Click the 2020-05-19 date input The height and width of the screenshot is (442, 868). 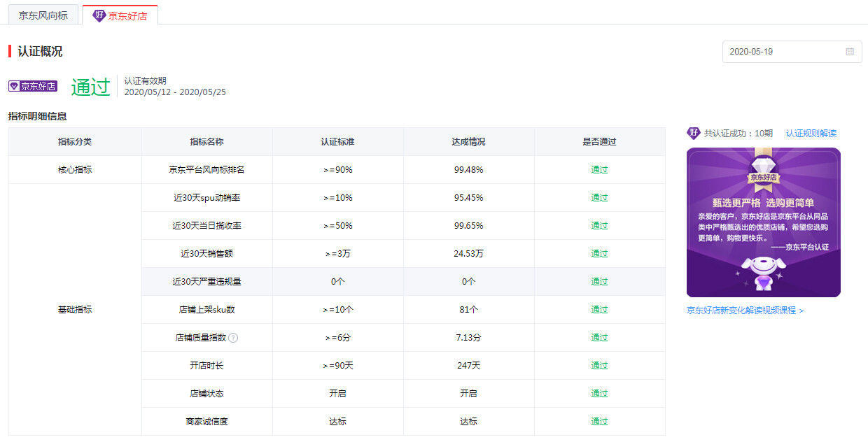pyautogui.click(x=792, y=52)
